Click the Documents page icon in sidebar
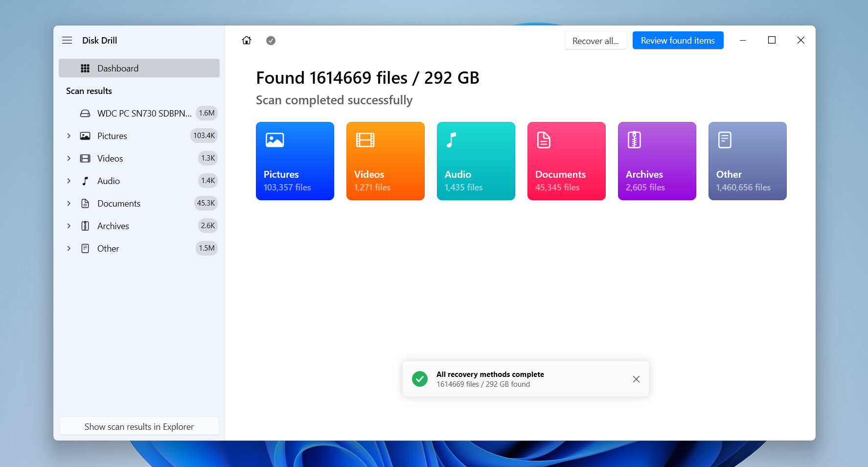 click(x=85, y=204)
